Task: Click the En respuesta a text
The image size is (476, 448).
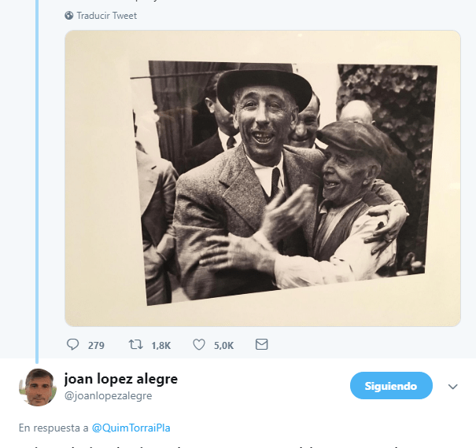Action: 54,428
